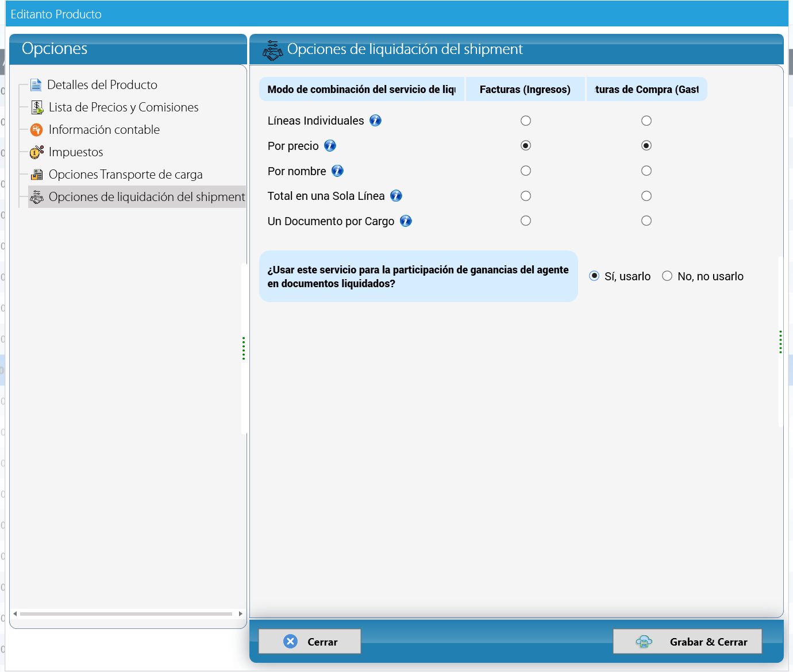Show info for Un Documento por Cargo

pos(406,221)
